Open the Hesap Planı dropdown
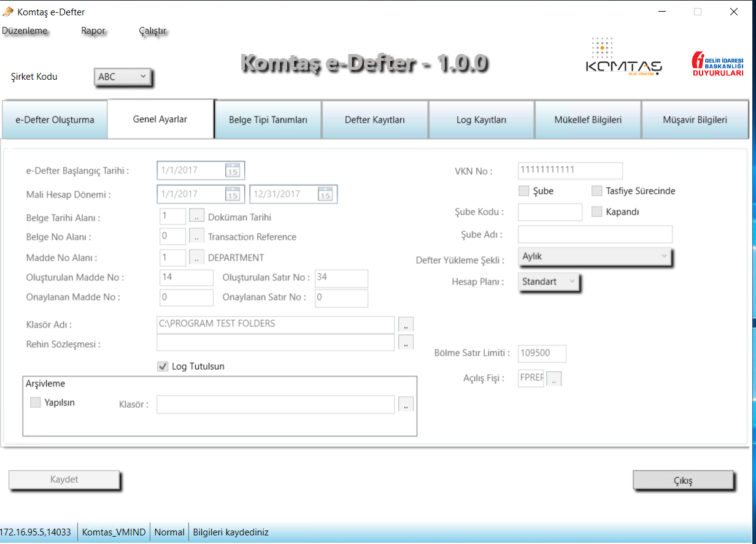Viewport: 756px width, 544px height. point(549,282)
